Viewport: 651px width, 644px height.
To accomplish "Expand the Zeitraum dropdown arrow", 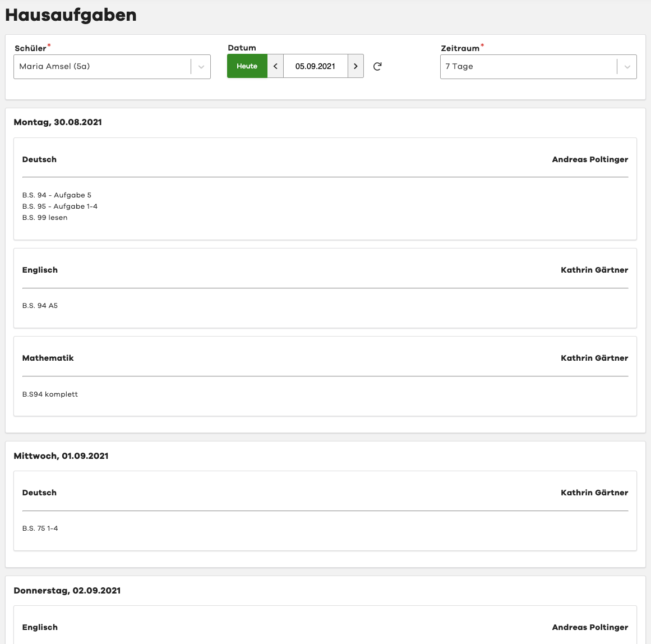I will pyautogui.click(x=627, y=67).
